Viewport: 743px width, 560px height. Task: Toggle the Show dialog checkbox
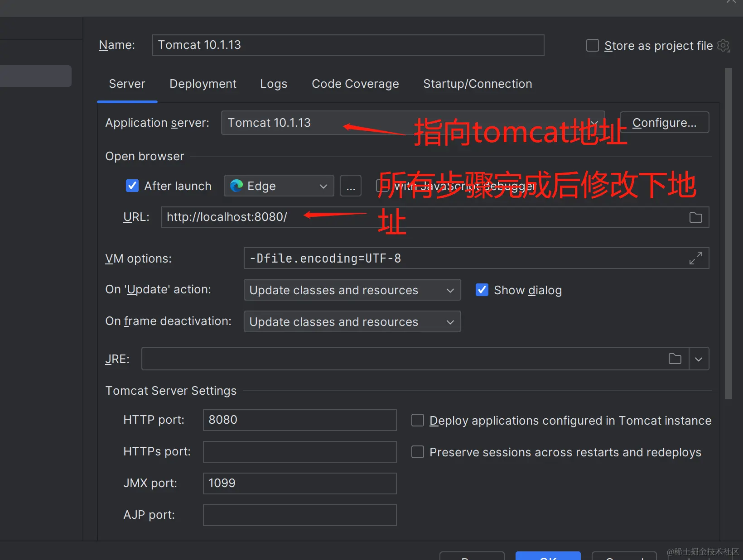tap(482, 290)
